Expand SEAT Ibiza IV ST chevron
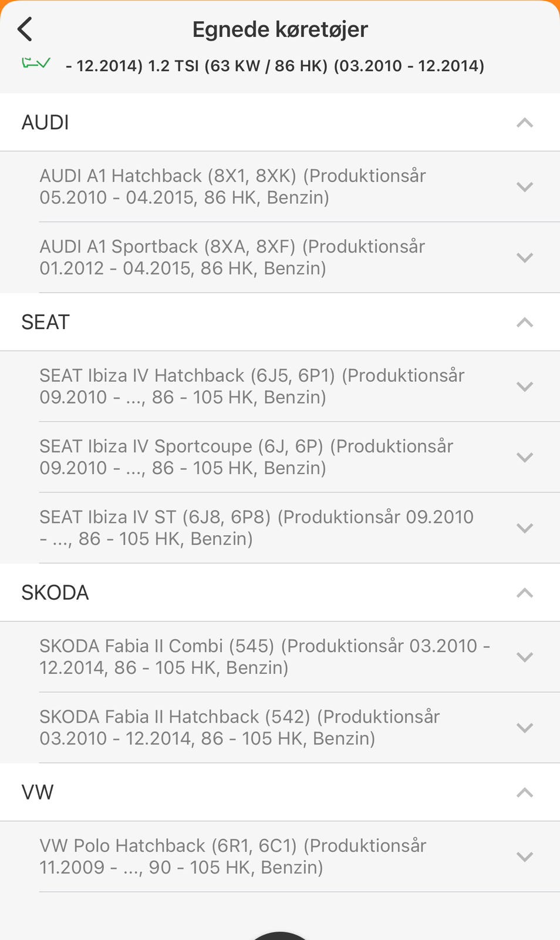 pos(524,528)
